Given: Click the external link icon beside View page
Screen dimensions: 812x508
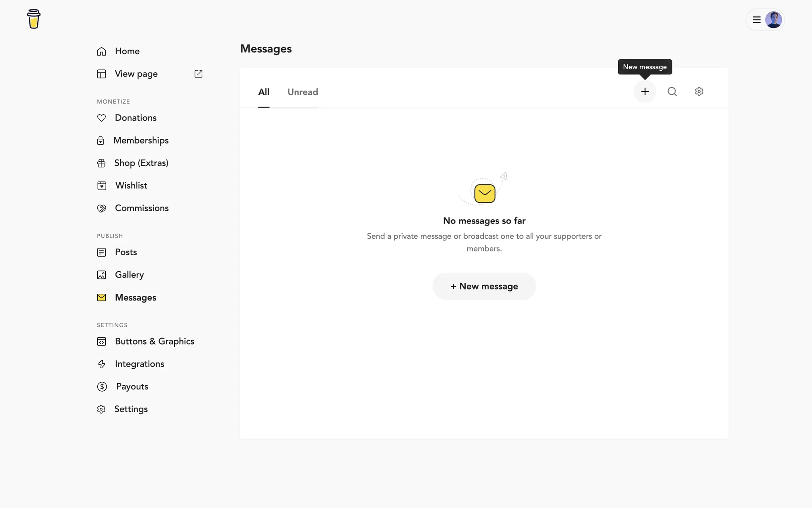Looking at the screenshot, I should coord(198,74).
